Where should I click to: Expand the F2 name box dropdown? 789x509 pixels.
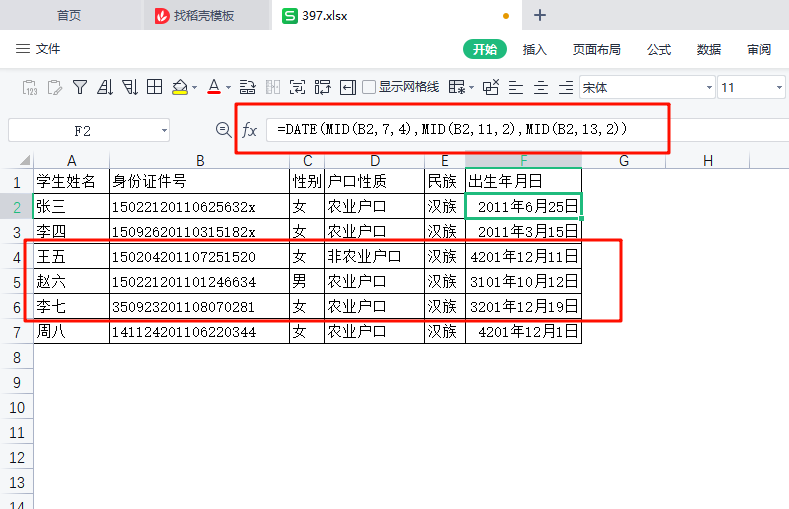164,131
